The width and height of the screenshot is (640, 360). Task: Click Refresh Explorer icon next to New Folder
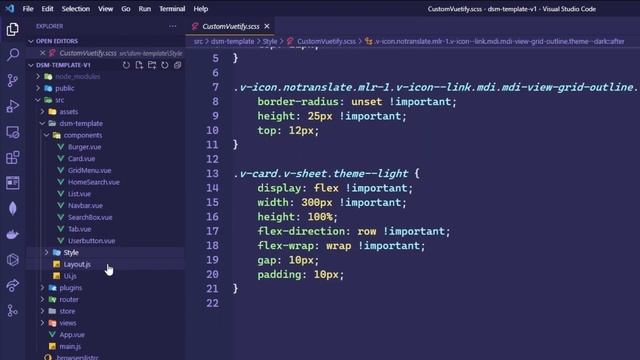[x=164, y=65]
